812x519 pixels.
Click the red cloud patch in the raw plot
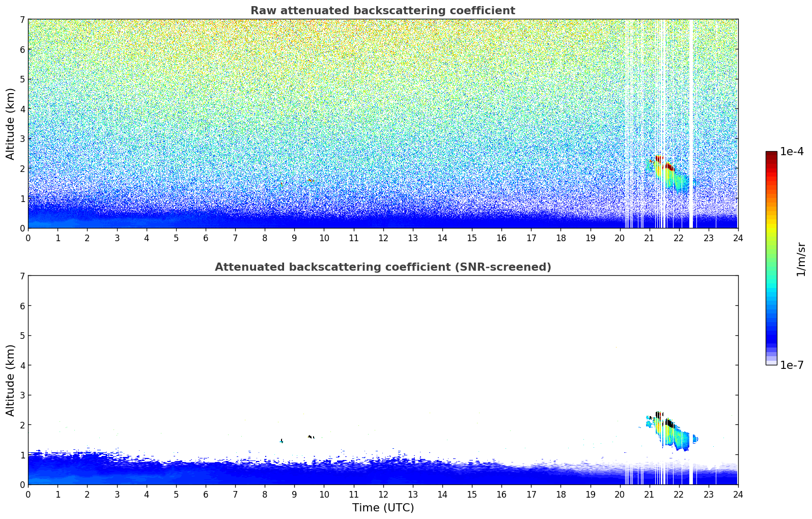coord(666,164)
